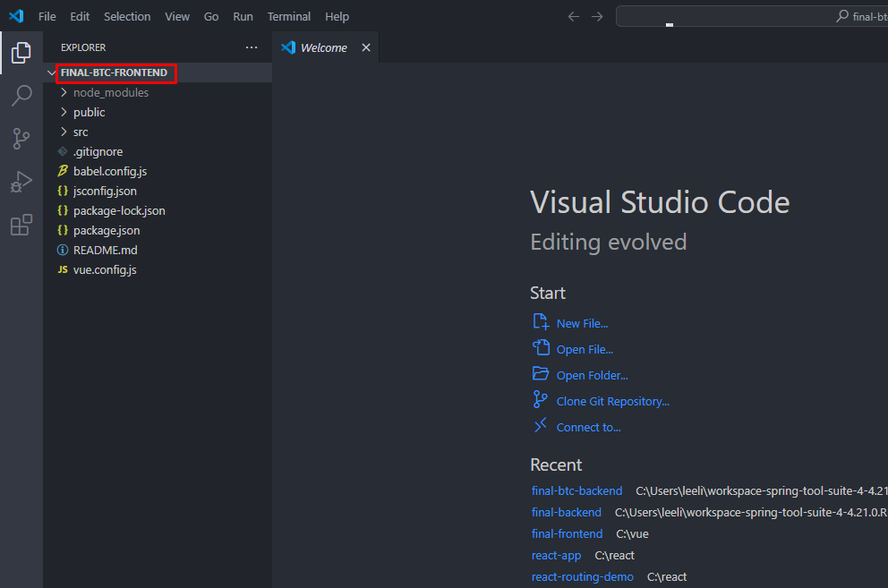Screen dimensions: 888x588
Task: Open recent project final-btc-backend
Action: [x=576, y=490]
